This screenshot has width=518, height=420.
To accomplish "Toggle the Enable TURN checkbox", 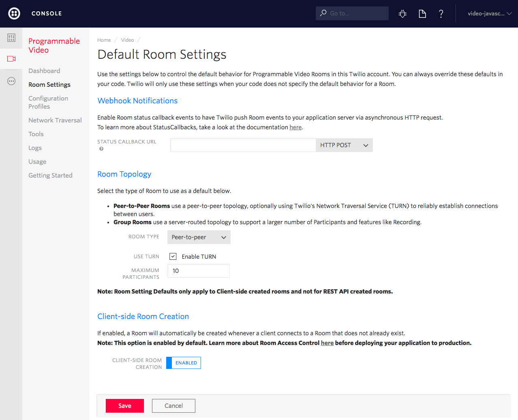I will tap(173, 256).
